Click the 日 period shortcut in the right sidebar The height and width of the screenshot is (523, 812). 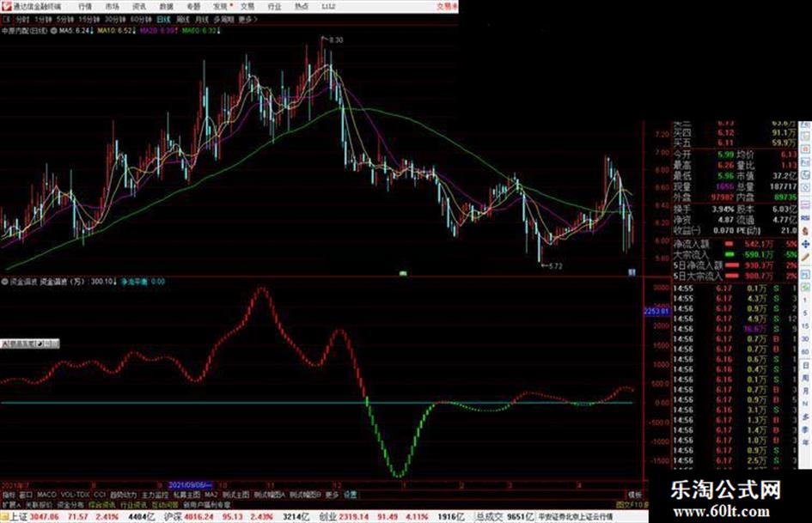click(805, 366)
